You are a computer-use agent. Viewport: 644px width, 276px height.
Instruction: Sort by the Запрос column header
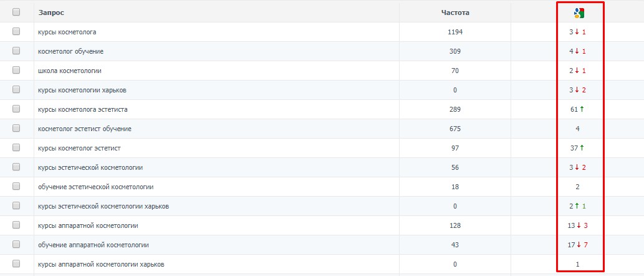point(51,12)
